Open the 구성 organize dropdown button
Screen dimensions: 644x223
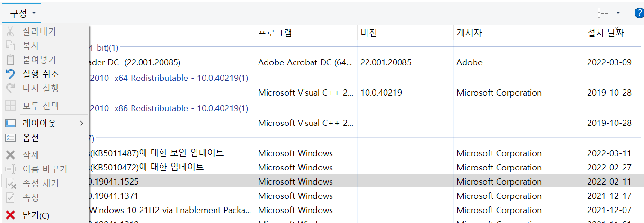pos(22,13)
